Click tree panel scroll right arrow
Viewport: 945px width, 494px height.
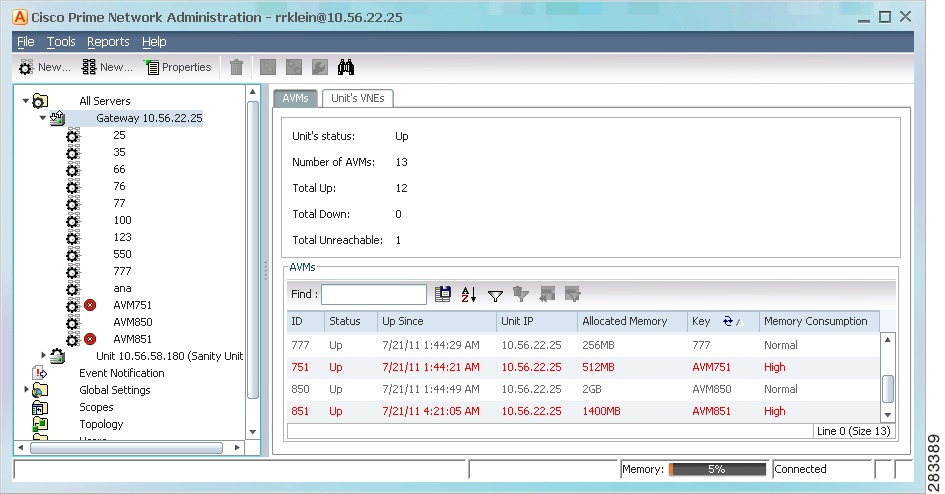(237, 448)
